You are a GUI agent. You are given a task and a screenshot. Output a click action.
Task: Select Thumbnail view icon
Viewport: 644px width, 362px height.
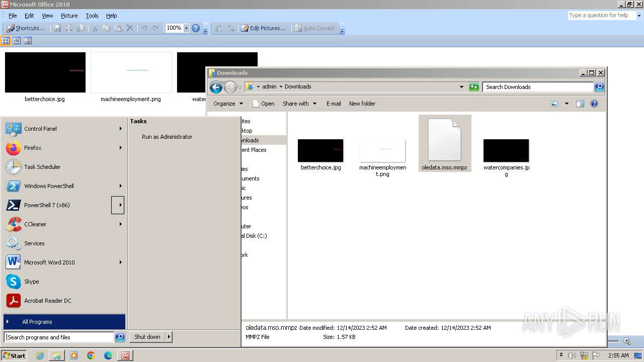6,41
